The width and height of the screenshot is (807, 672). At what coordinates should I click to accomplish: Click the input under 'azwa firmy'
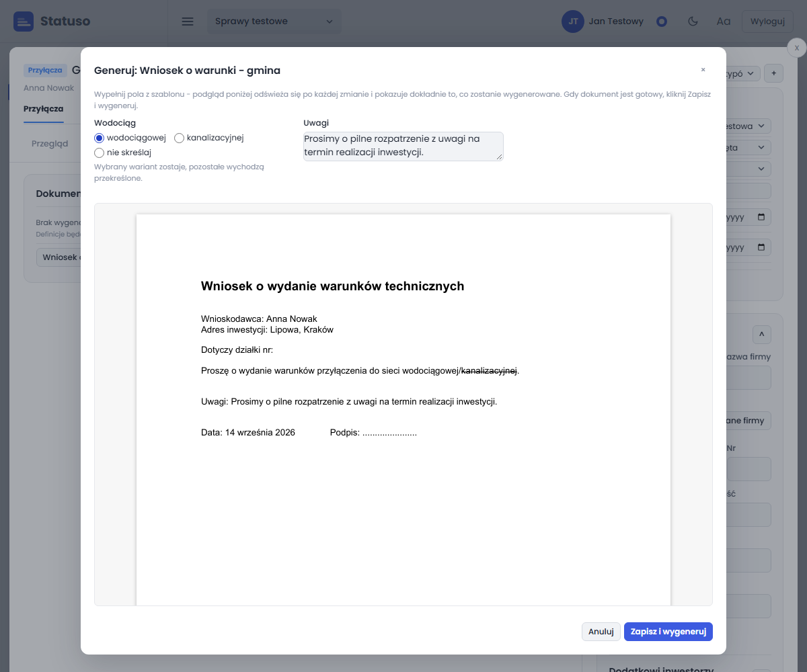(748, 378)
